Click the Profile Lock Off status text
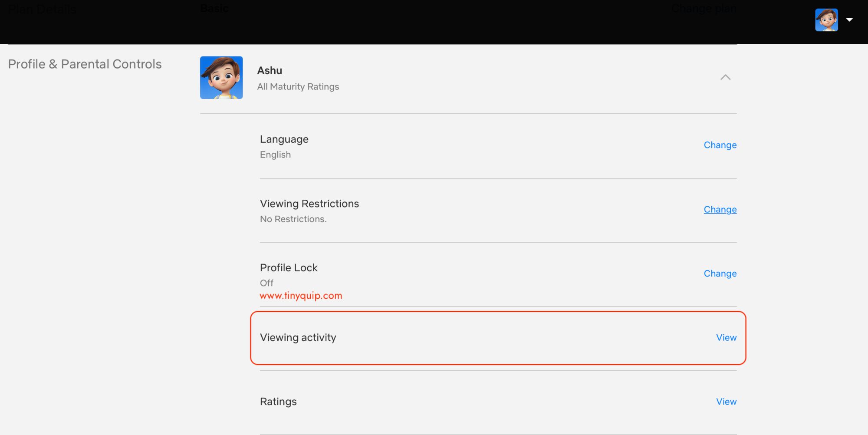Viewport: 868px width, 435px height. pyautogui.click(x=266, y=283)
